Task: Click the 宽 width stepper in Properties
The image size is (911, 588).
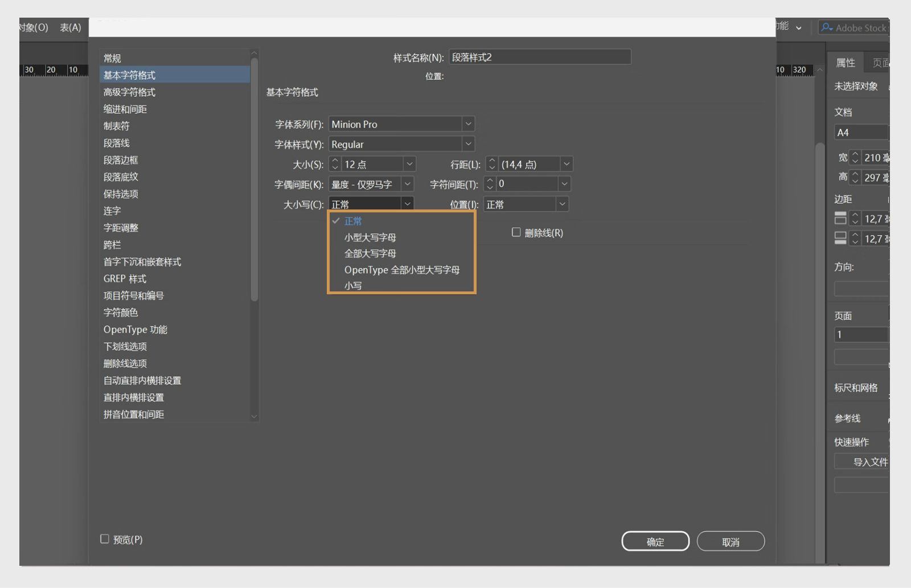Action: [x=855, y=157]
